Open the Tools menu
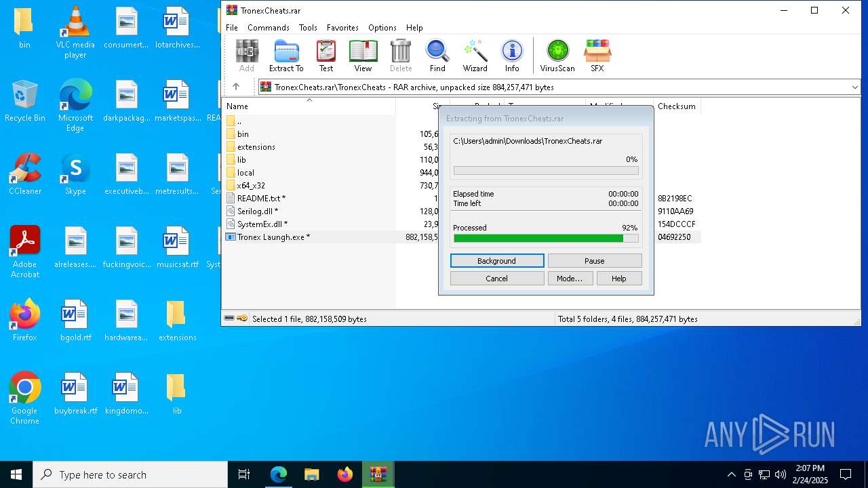The width and height of the screenshot is (868, 488). (308, 28)
